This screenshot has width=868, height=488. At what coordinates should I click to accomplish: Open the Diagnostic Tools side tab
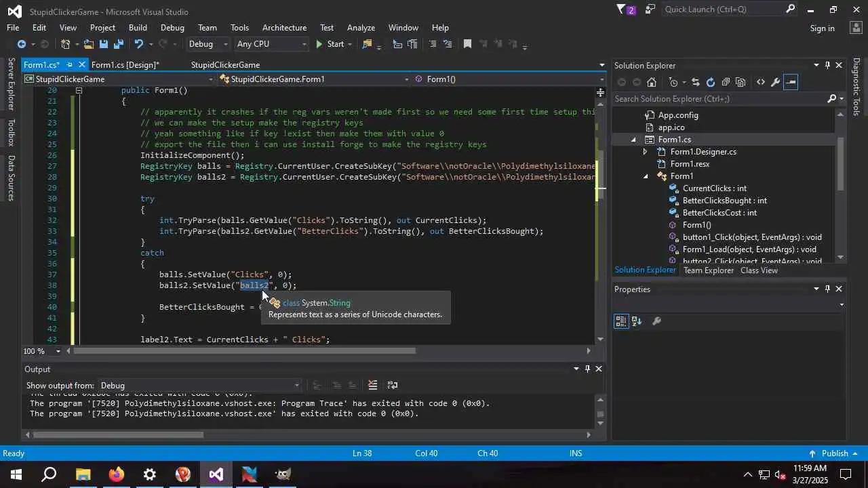point(856,87)
